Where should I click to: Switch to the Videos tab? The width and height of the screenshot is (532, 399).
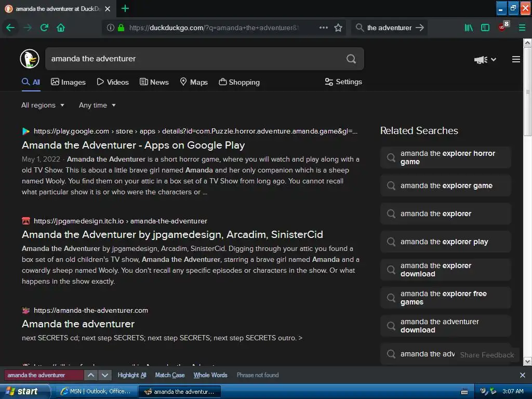(x=113, y=82)
